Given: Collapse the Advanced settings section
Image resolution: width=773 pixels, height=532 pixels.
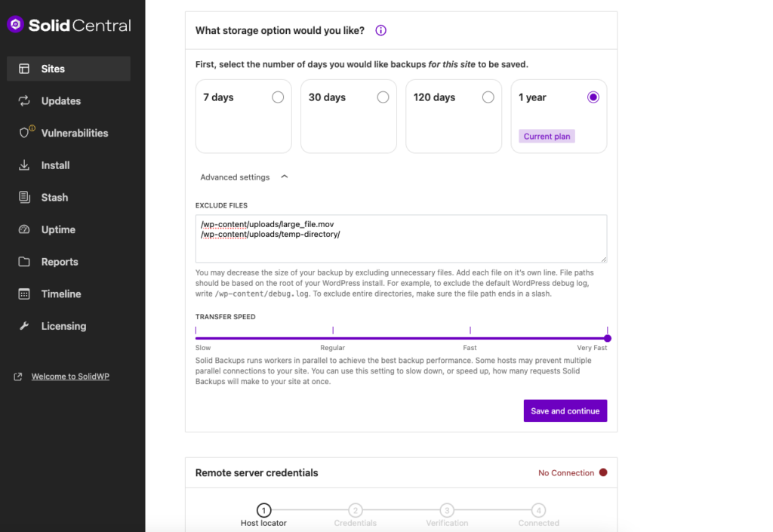Looking at the screenshot, I should pyautogui.click(x=284, y=177).
